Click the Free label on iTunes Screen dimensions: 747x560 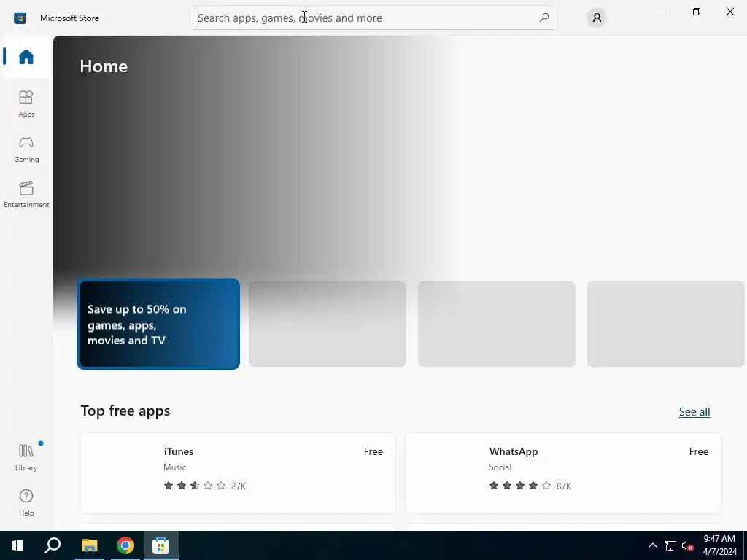tap(373, 451)
